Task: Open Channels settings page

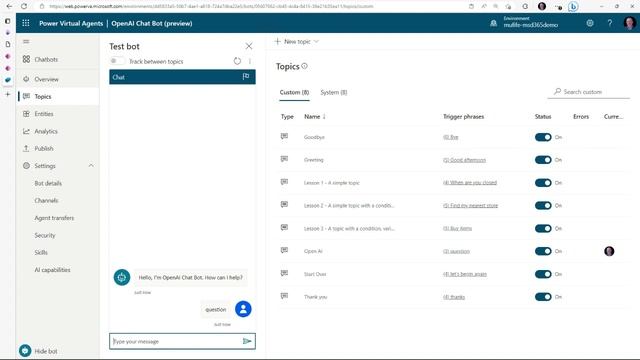Action: [x=46, y=200]
